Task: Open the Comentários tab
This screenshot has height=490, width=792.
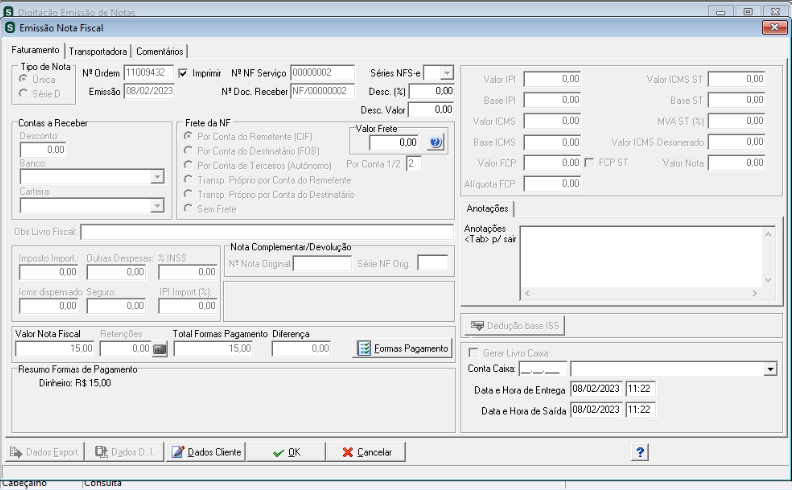Action: [160, 52]
